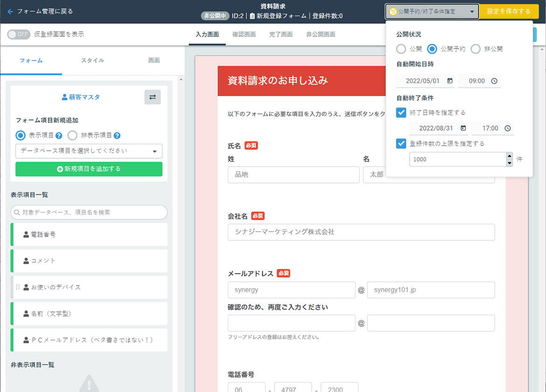Click the drag handle on お使いのデバイス row
Viewport: 546px width, 392px height.
click(x=17, y=287)
